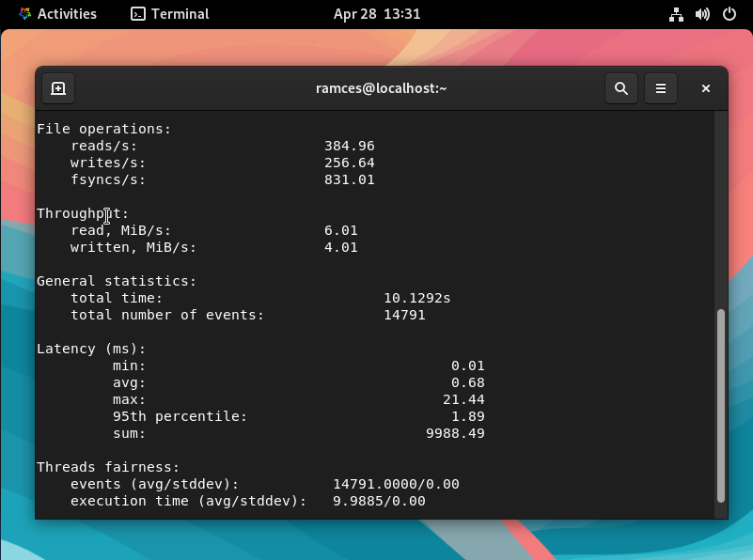Mute the system audio via the speaker icon
Viewport: 753px width, 560px height.
[701, 13]
